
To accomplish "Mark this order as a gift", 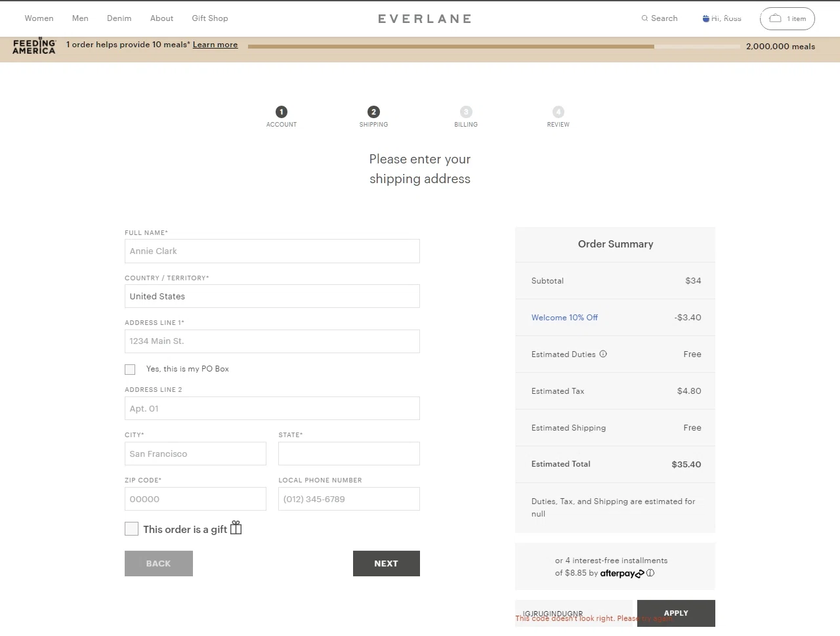I will (131, 529).
